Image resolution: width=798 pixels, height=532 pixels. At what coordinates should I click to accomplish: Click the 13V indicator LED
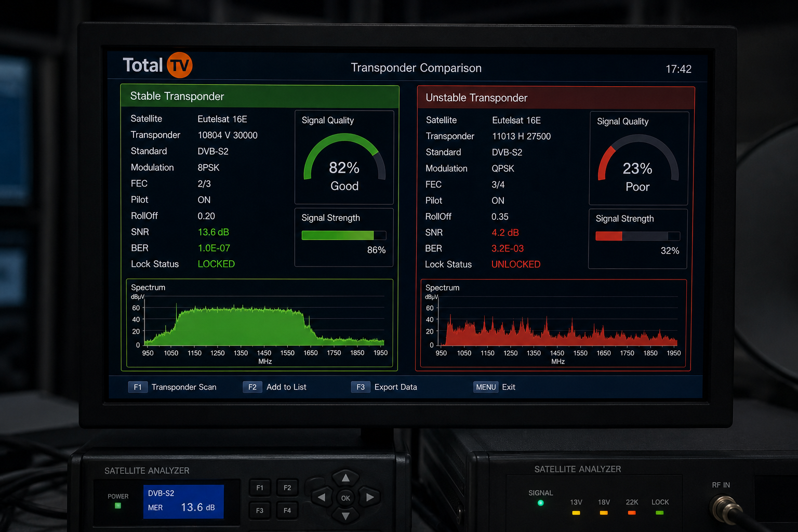tap(576, 513)
